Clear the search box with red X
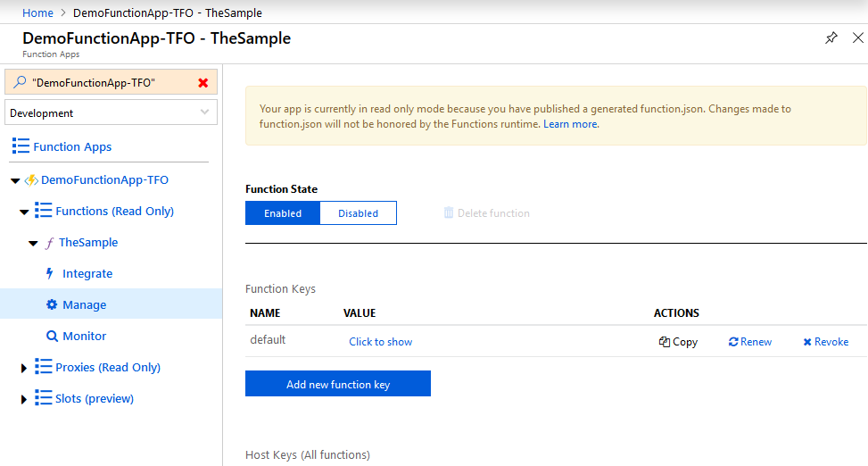This screenshot has width=868, height=466. click(x=203, y=82)
